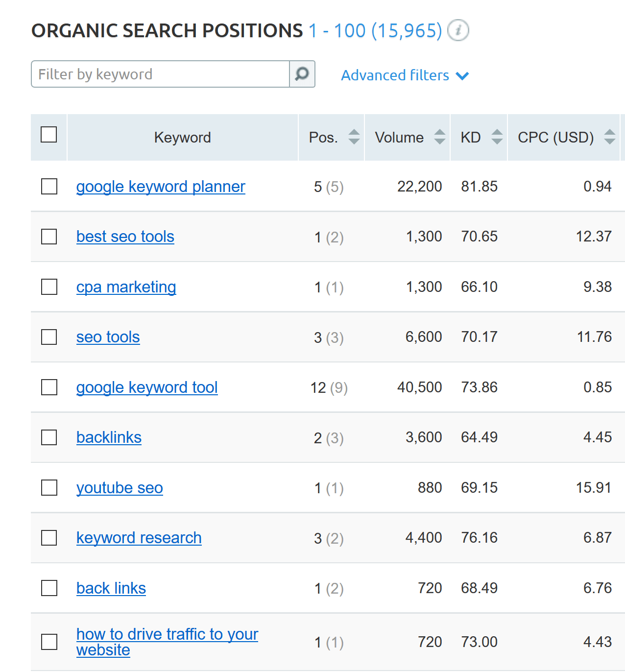625x672 pixels.
Task: Check the box beside back links
Action: (49, 588)
